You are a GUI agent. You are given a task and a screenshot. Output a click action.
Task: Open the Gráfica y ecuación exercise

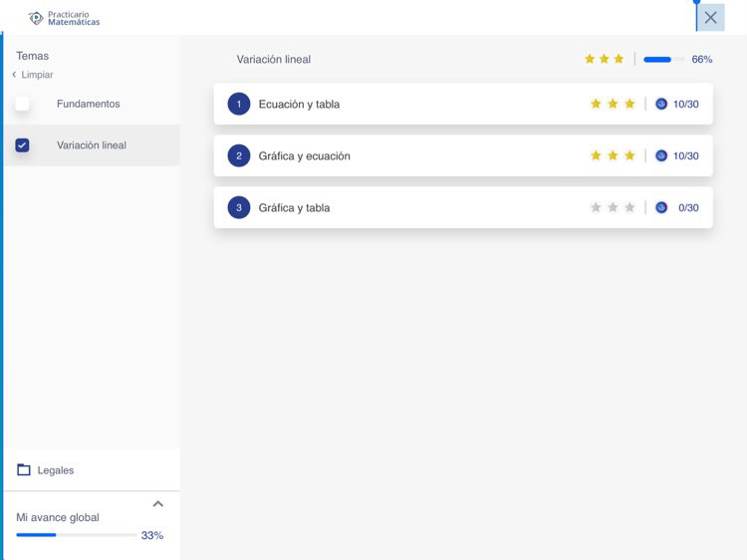(304, 155)
